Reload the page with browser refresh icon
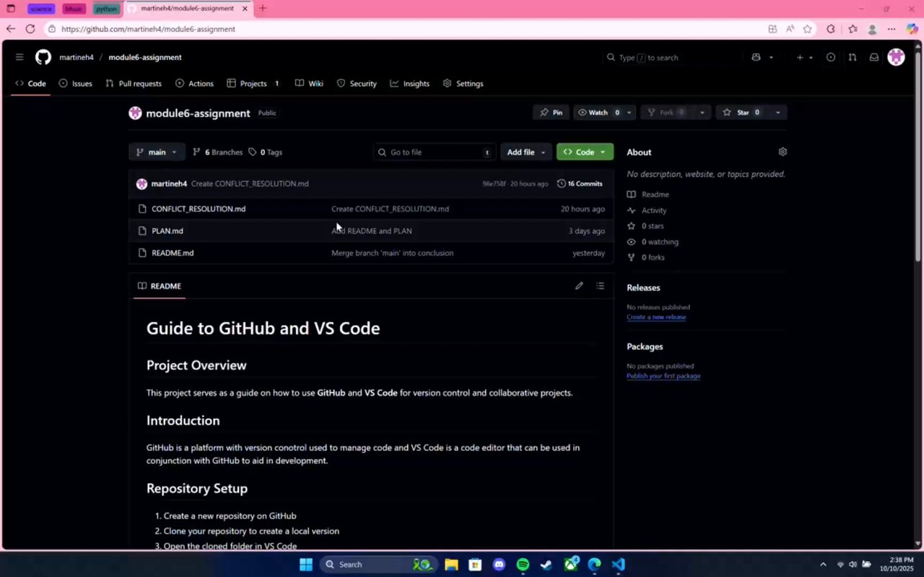The width and height of the screenshot is (924, 577). pyautogui.click(x=30, y=29)
